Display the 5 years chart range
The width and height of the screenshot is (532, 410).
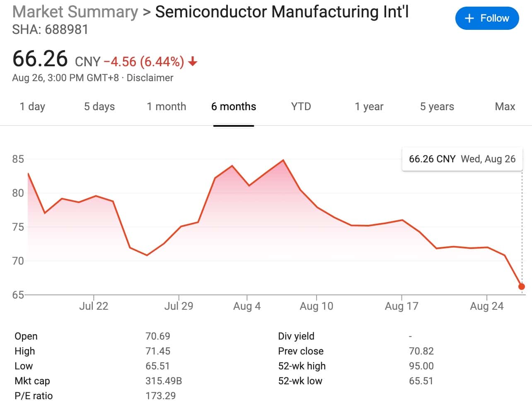tap(436, 106)
